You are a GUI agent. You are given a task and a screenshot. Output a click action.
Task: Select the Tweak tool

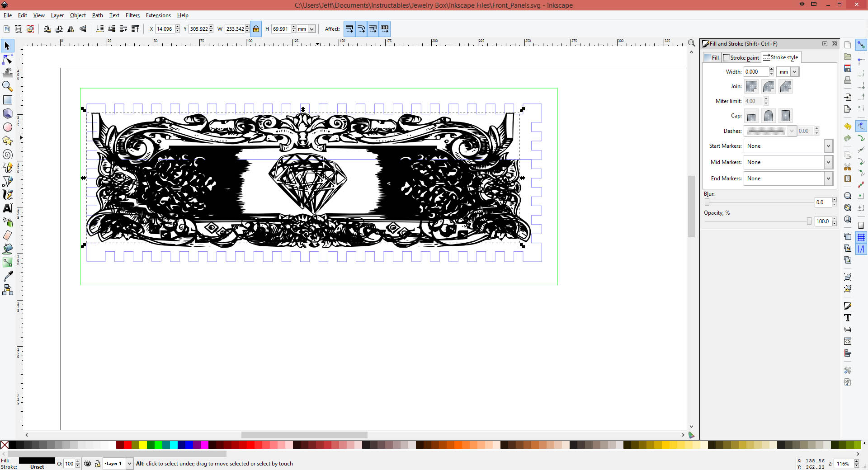pyautogui.click(x=7, y=72)
